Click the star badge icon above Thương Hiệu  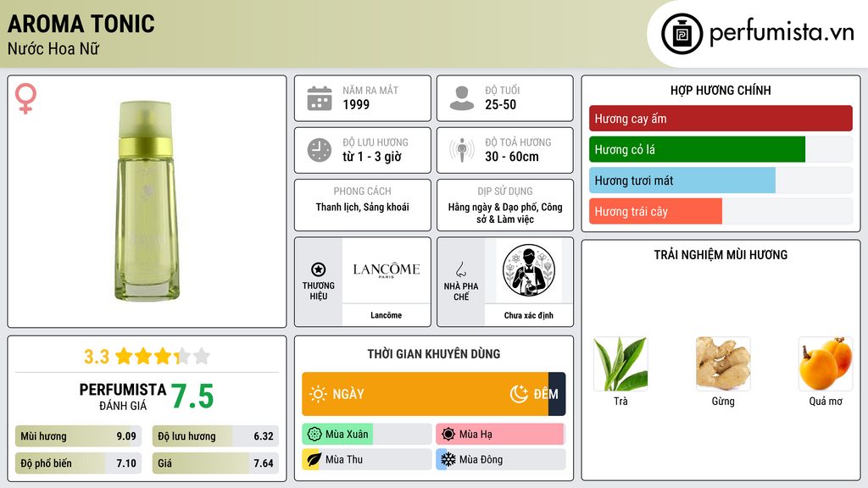click(x=319, y=269)
